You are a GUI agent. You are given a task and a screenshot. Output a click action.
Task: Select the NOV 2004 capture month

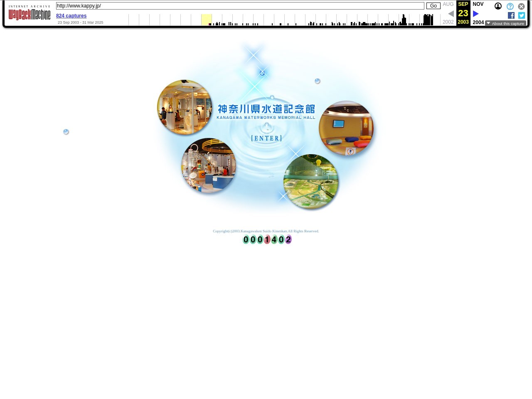point(478,4)
